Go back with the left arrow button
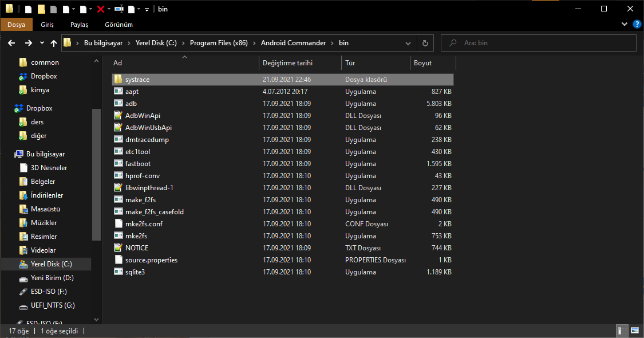The image size is (644, 338). click(x=11, y=43)
